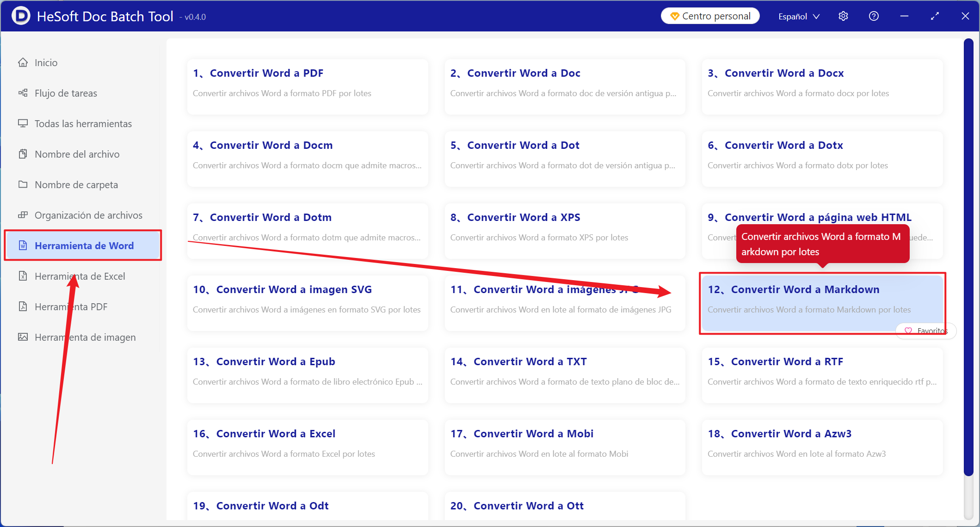Click the Nombre de carpeta folder icon
980x527 pixels.
[x=23, y=184]
